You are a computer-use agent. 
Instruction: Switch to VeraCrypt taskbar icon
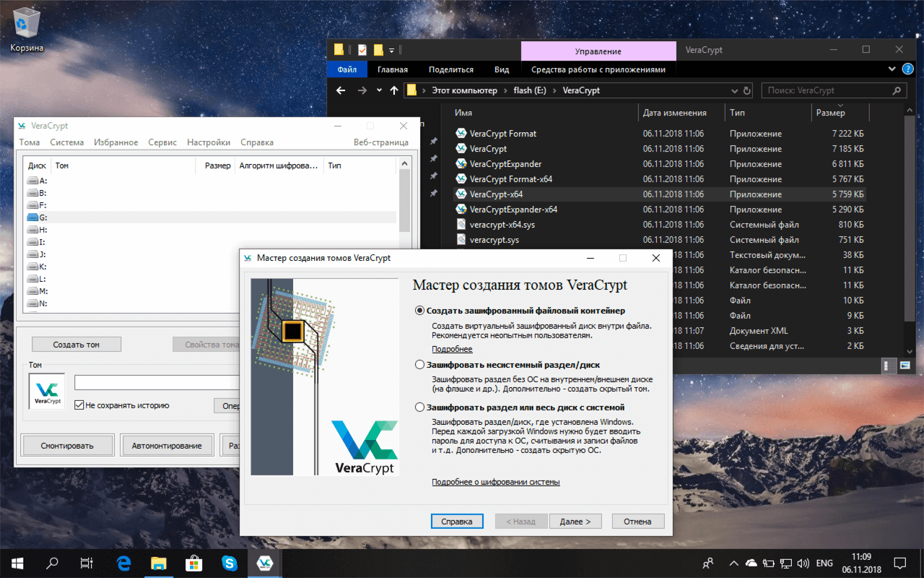(x=265, y=563)
